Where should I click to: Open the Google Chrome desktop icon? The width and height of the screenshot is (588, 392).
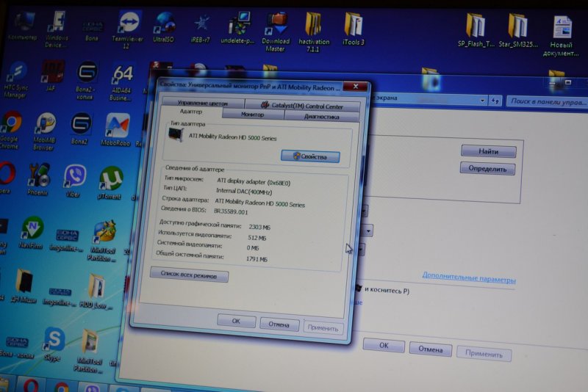[x=10, y=123]
